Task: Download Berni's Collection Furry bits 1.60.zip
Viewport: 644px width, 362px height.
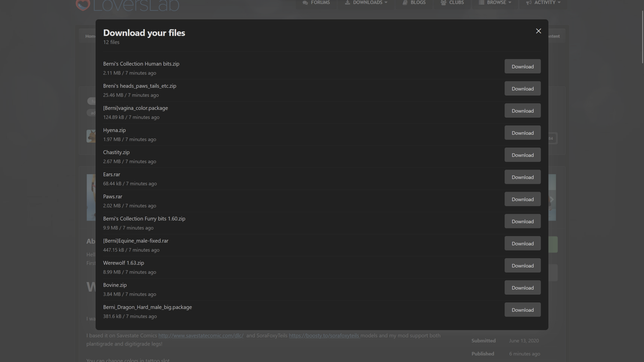Action: (523, 221)
